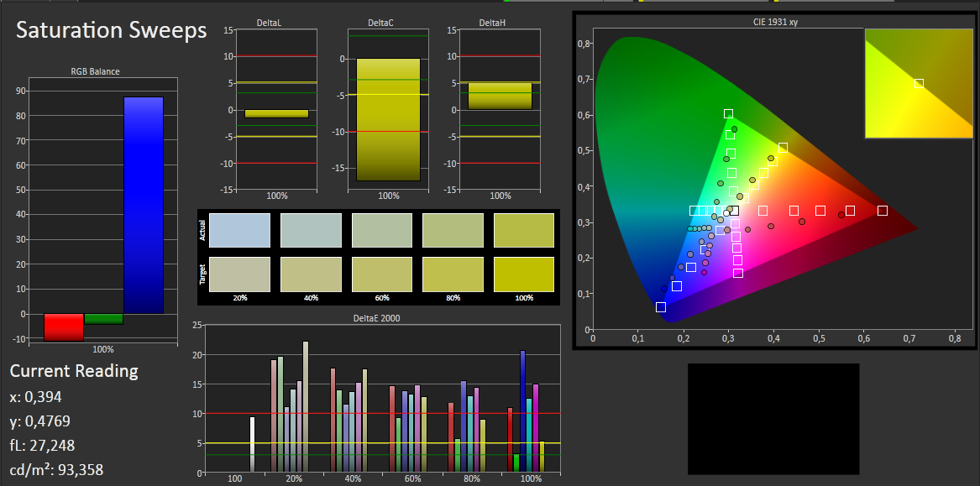The image size is (980, 486).
Task: Click the black preview patch below CIE chart
Action: point(773,419)
